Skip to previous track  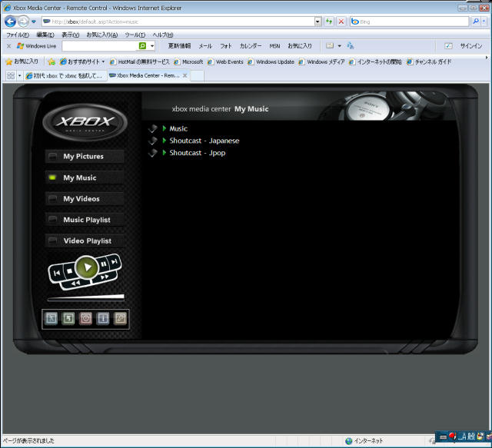click(x=57, y=274)
